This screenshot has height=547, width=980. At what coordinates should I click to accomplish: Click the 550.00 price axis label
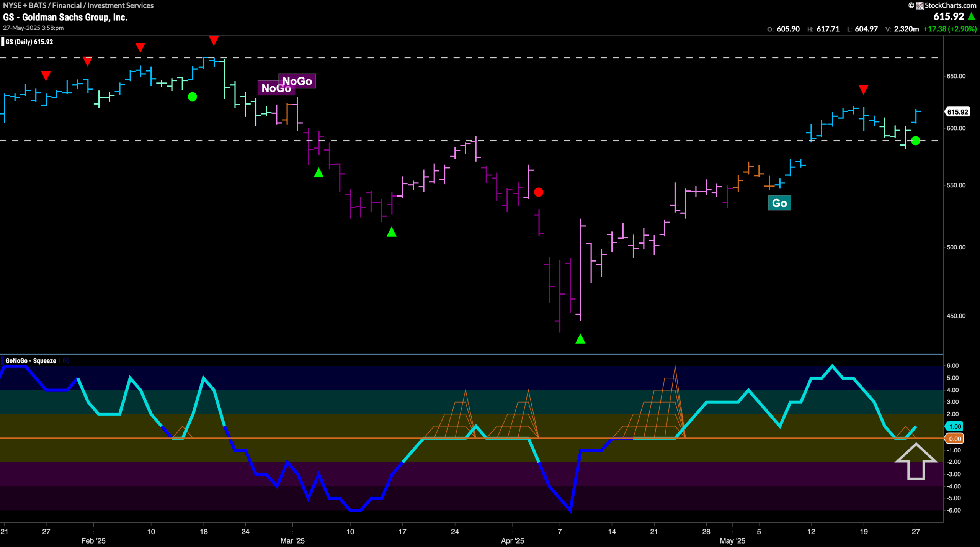pos(956,185)
